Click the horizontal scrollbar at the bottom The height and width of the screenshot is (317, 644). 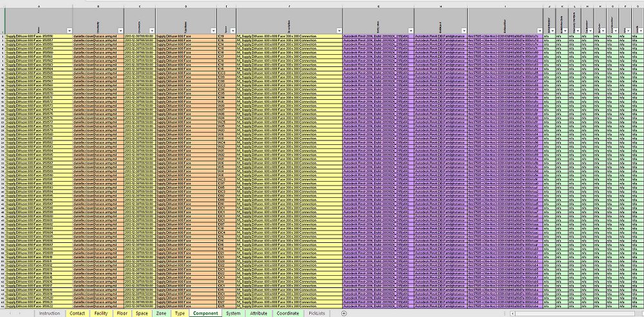pyautogui.click(x=567, y=313)
